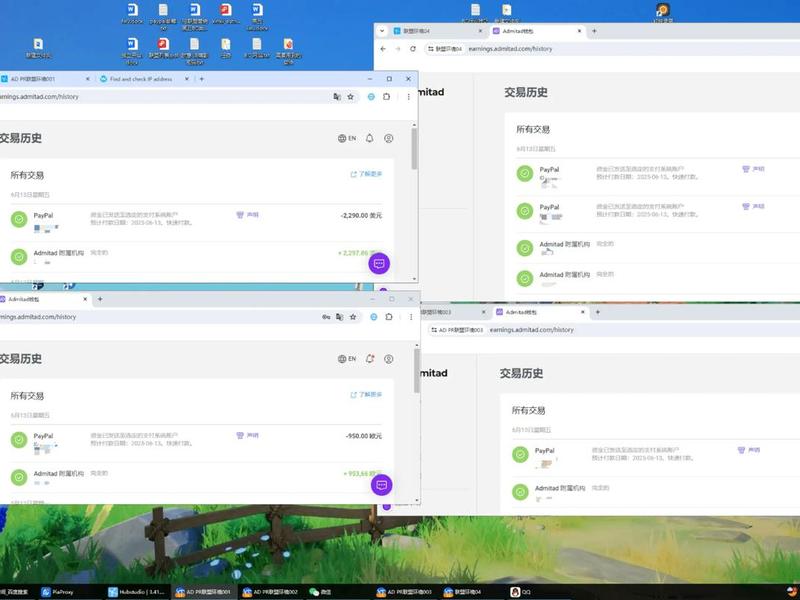This screenshot has height=600, width=800.
Task: Click 了解更多 link above -950.00 欧元 row
Action: [366, 394]
